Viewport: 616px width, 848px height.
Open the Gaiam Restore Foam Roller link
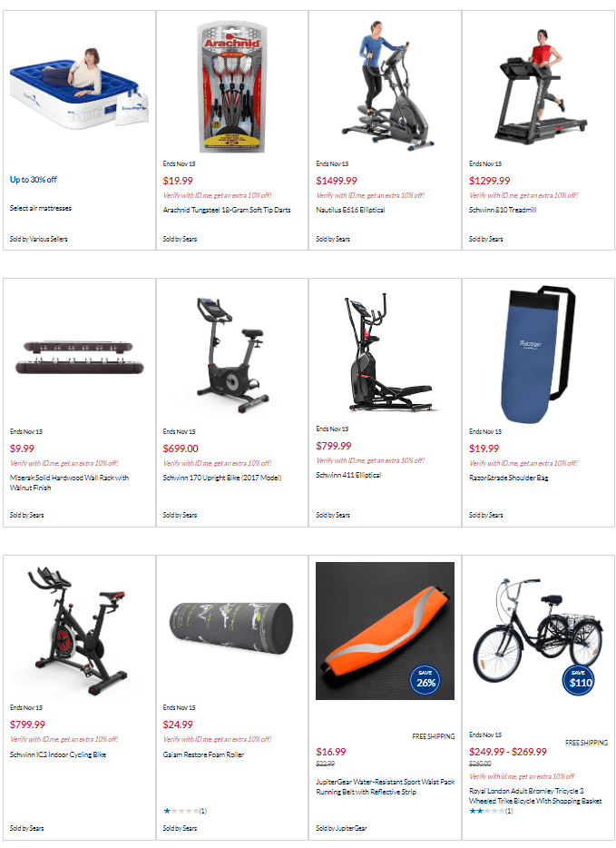pyautogui.click(x=203, y=754)
